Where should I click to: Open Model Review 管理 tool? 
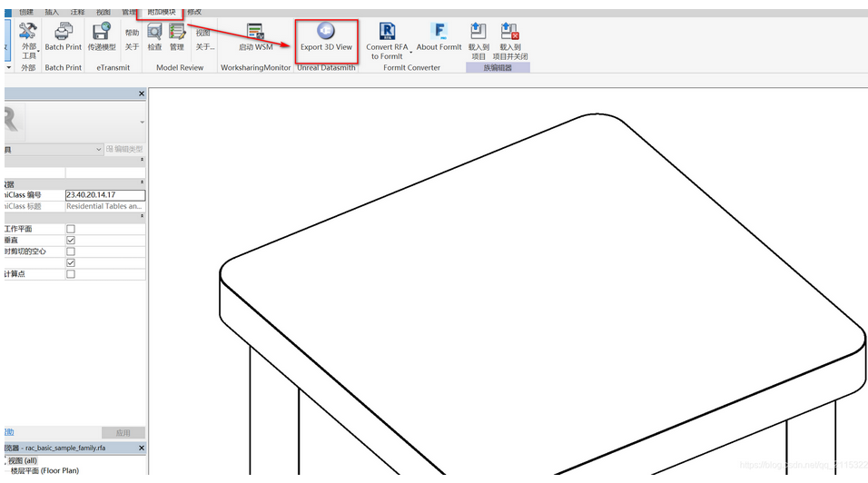click(x=177, y=37)
